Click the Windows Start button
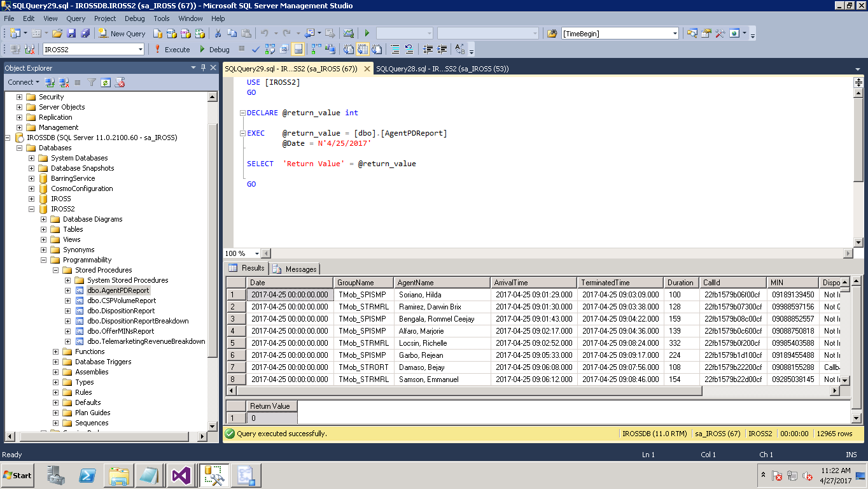 point(17,476)
